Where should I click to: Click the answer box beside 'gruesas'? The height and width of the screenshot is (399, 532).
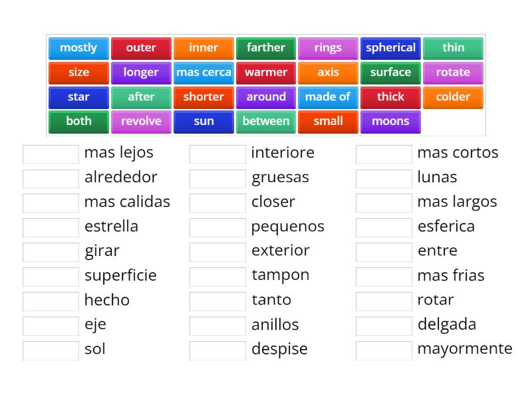[x=217, y=178]
